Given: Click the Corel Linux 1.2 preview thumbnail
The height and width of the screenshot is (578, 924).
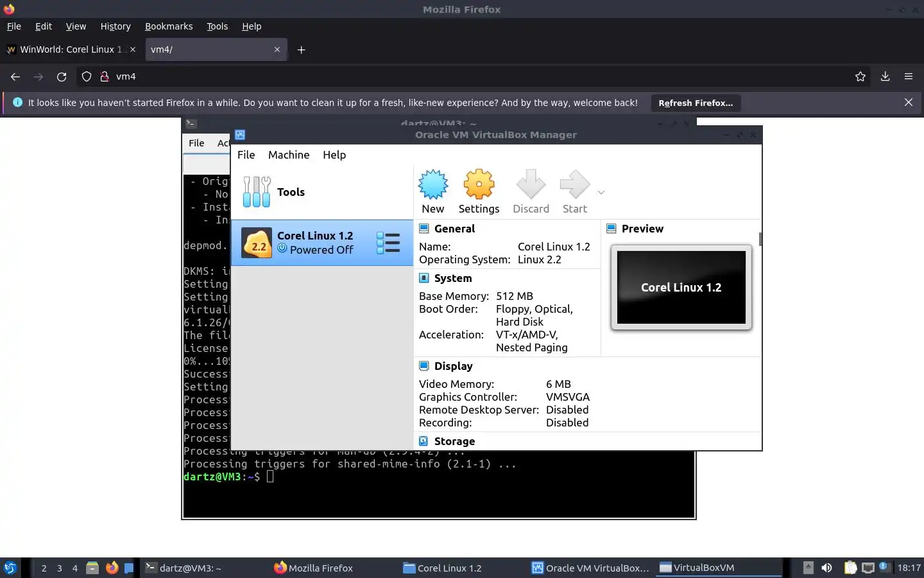Looking at the screenshot, I should click(x=681, y=287).
